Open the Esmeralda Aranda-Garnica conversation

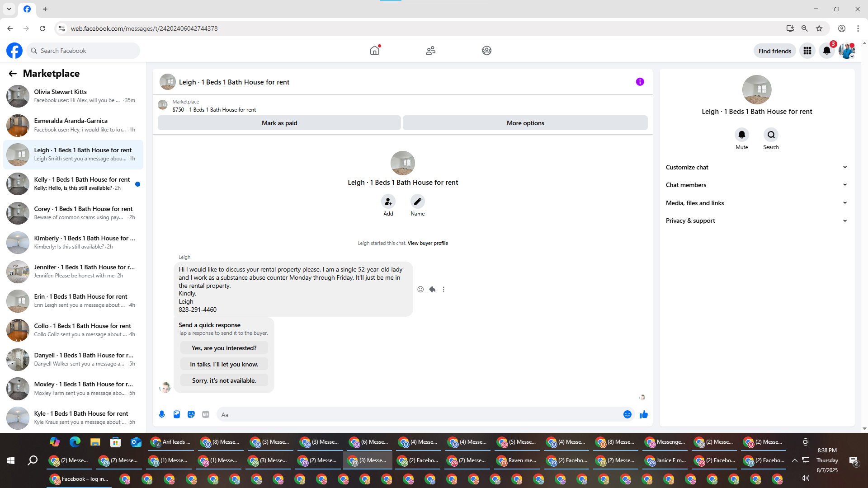click(x=73, y=125)
